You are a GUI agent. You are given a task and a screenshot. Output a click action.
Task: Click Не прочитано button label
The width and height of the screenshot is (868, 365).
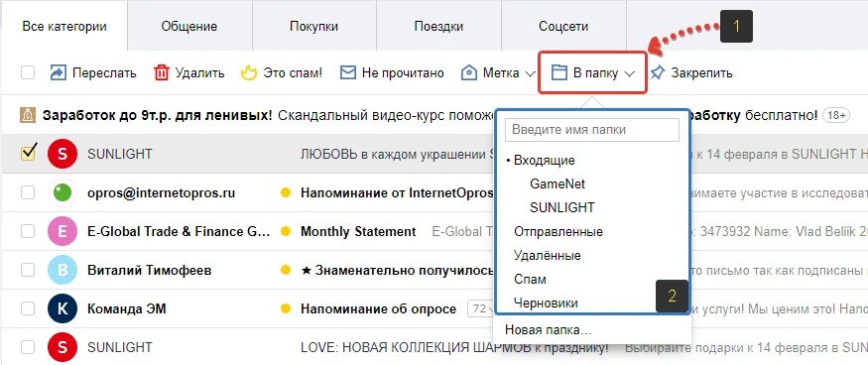point(403,73)
